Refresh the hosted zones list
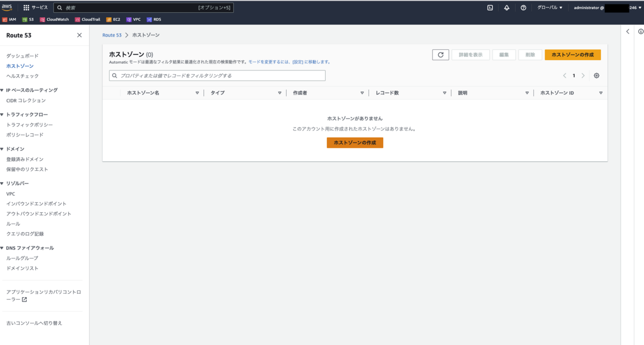Screen dimensions: 644x345 pyautogui.click(x=441, y=55)
